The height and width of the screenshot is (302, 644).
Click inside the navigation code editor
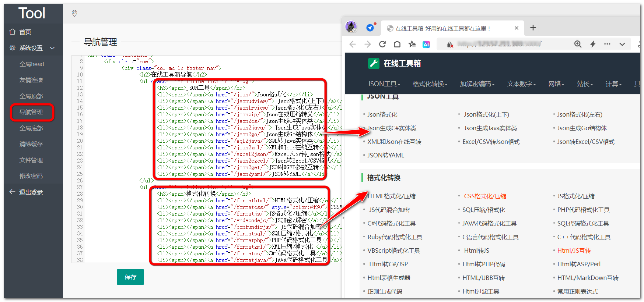pos(206,158)
